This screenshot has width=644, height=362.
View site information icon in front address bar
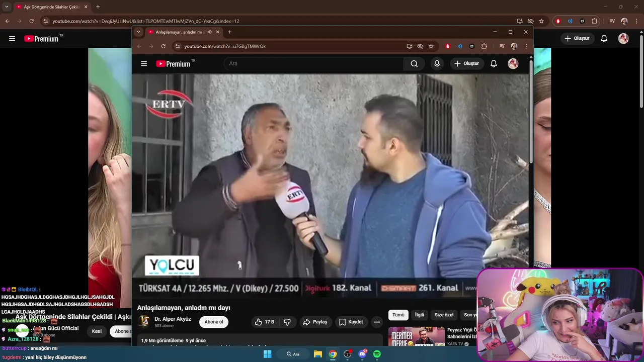pos(177,46)
